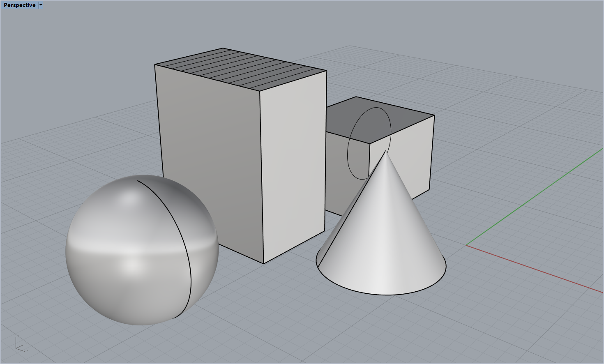Click the Perspective viewport title label
The height and width of the screenshot is (364, 604).
click(19, 5)
